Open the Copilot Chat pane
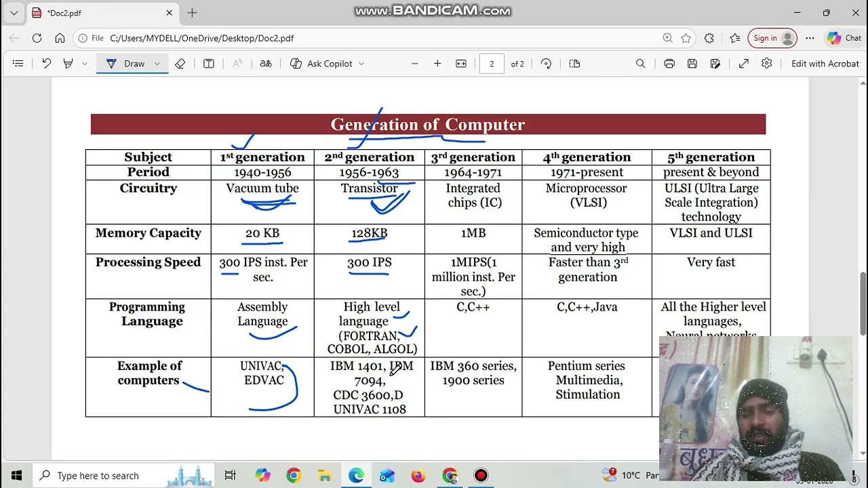Viewport: 868px width, 488px height. [844, 38]
